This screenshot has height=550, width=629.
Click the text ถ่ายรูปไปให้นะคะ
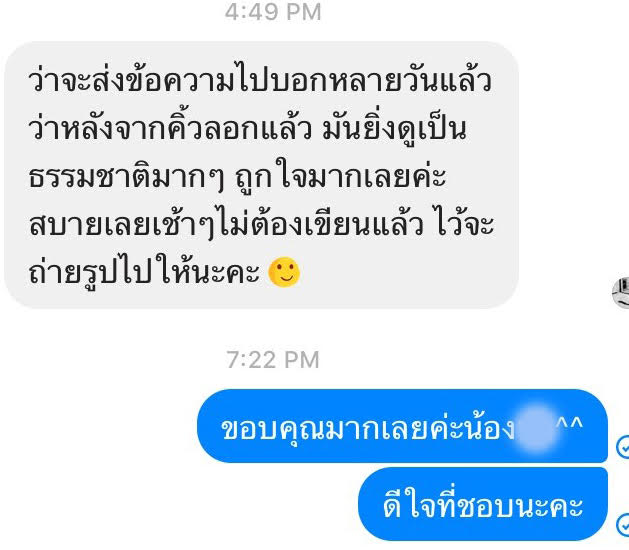coord(144,273)
